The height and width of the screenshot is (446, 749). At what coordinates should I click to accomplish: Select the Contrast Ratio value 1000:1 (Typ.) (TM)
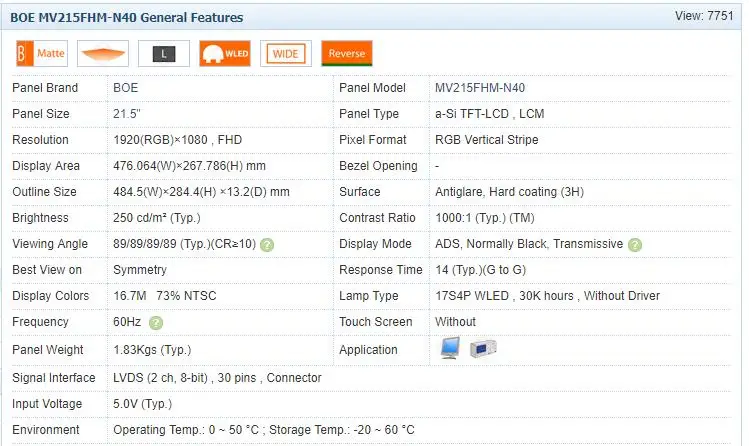click(x=485, y=218)
